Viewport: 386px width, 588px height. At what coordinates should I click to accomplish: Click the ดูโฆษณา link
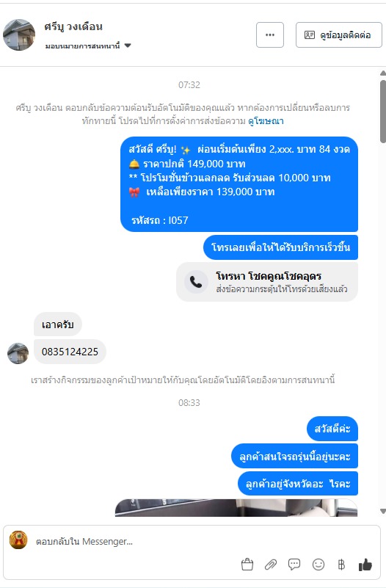pyautogui.click(x=266, y=120)
